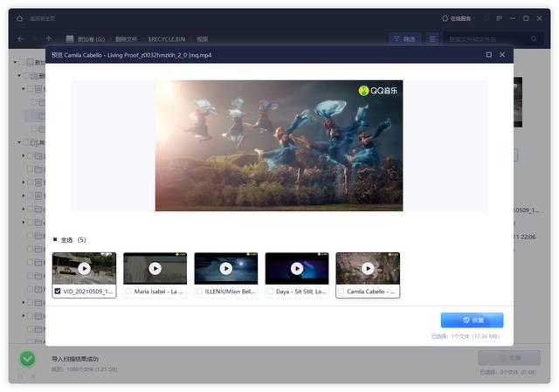
Task: Open online service in main window
Action: click(x=456, y=18)
